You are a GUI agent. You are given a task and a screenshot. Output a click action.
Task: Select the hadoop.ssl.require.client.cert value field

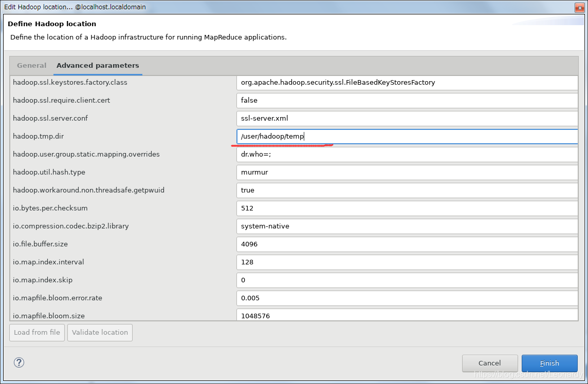pyautogui.click(x=406, y=100)
